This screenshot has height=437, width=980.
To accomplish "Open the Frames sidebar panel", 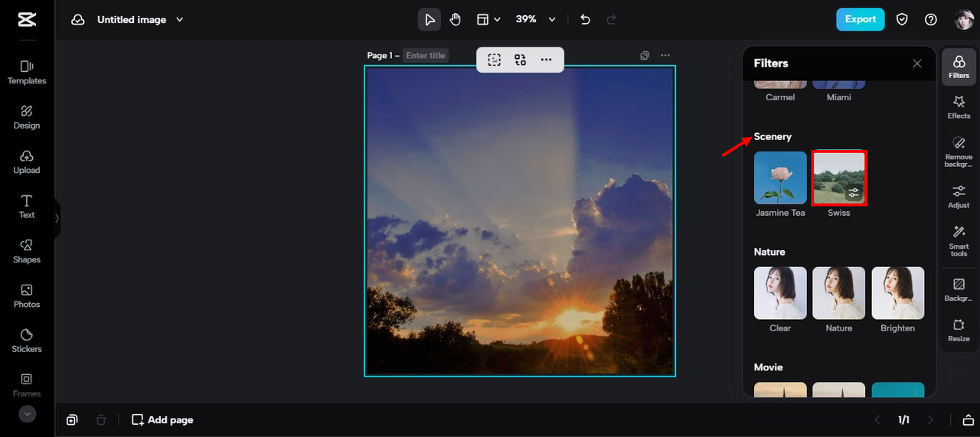I will pyautogui.click(x=27, y=385).
